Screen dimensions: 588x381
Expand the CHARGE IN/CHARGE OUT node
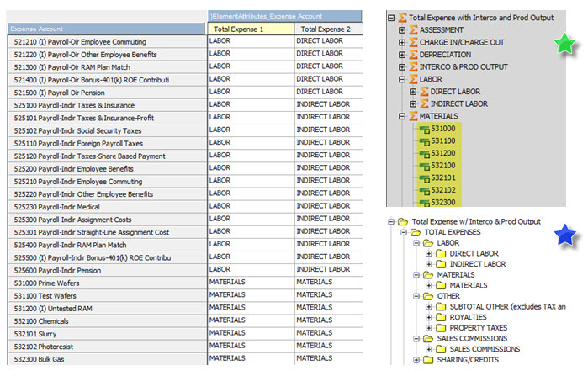click(x=402, y=42)
